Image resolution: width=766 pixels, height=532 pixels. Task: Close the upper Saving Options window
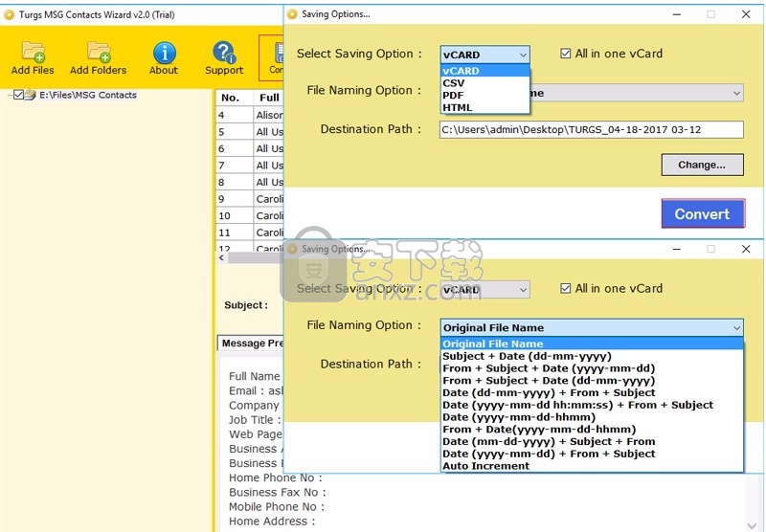[x=746, y=14]
